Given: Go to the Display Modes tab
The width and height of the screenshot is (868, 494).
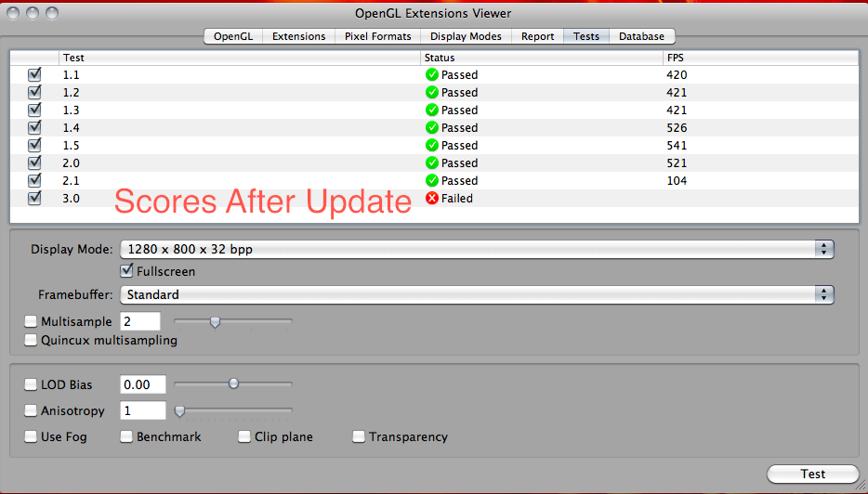Looking at the screenshot, I should (466, 36).
